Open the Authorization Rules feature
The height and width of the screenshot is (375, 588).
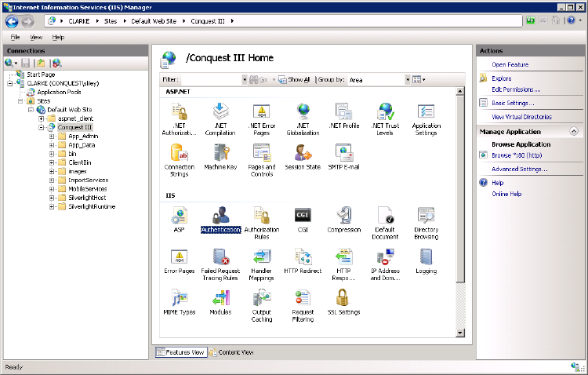262,223
